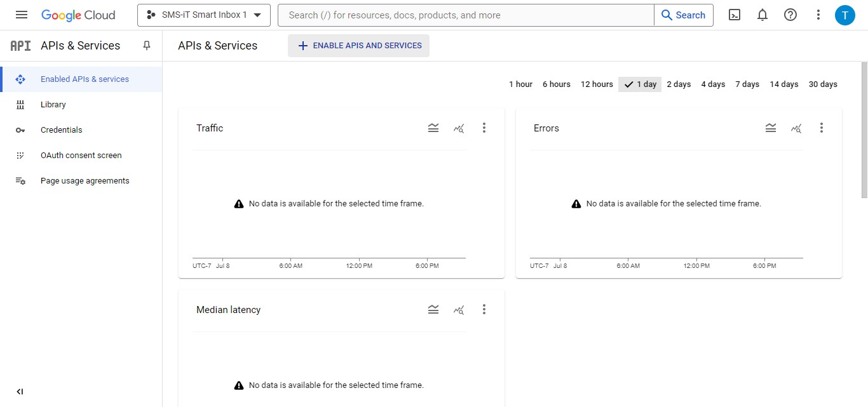Open the Cloud Shell terminal icon
Viewport: 868px width, 407px height.
click(734, 14)
